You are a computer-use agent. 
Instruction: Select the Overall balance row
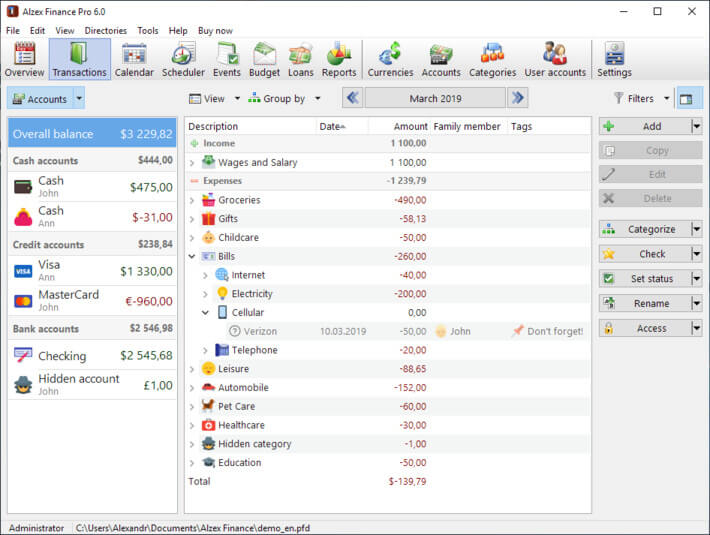click(92, 133)
